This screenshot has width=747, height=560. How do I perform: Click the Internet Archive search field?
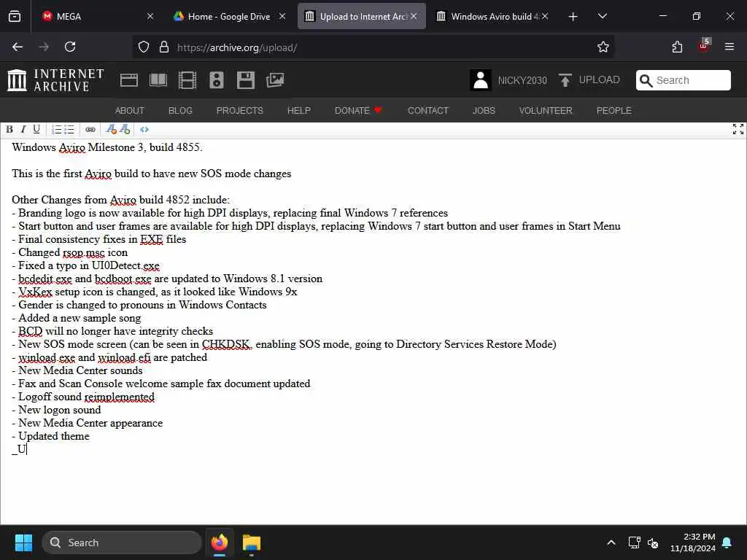point(683,80)
